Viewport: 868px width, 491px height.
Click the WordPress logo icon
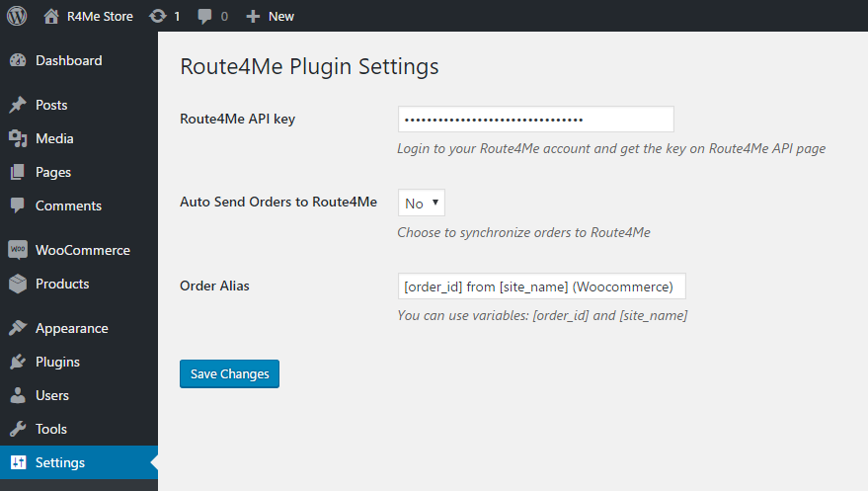17,16
